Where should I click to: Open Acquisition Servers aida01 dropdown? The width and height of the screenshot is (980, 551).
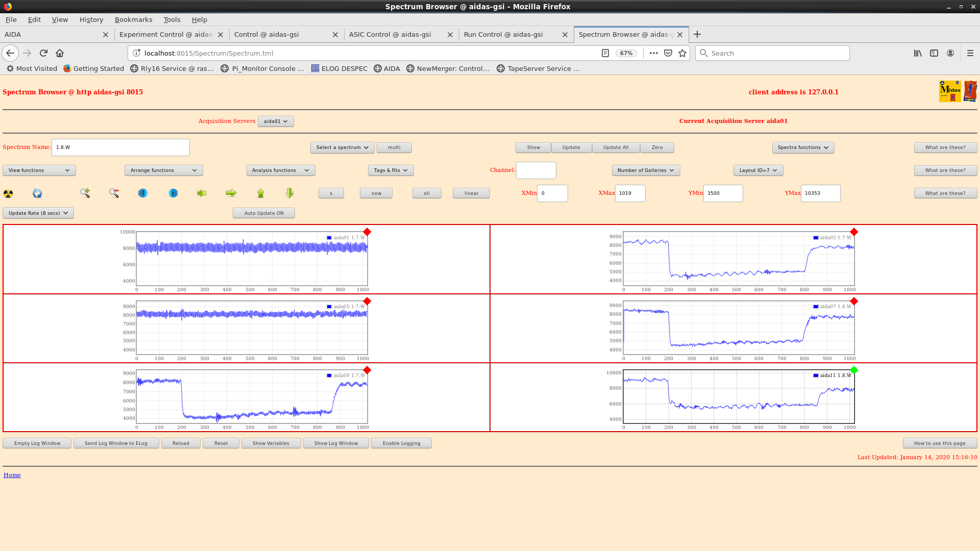coord(276,121)
